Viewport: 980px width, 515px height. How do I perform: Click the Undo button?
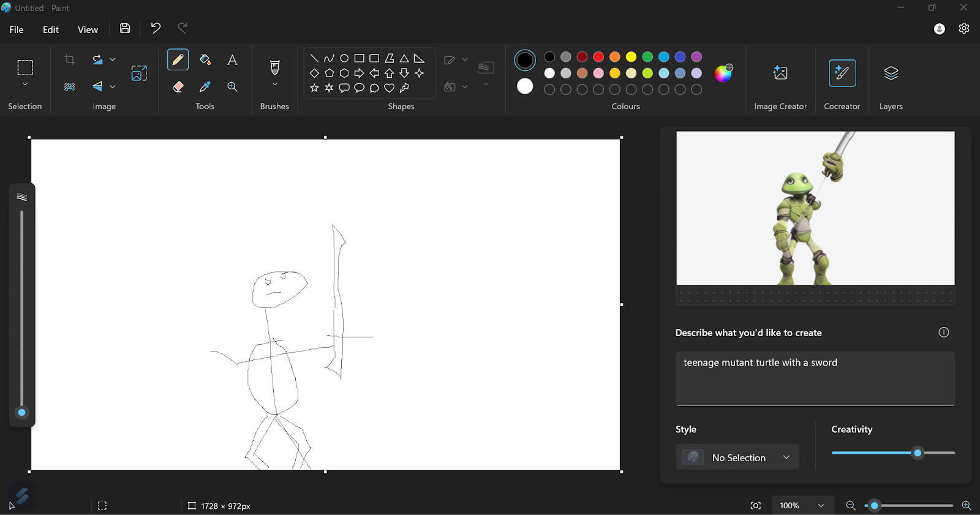(156, 28)
